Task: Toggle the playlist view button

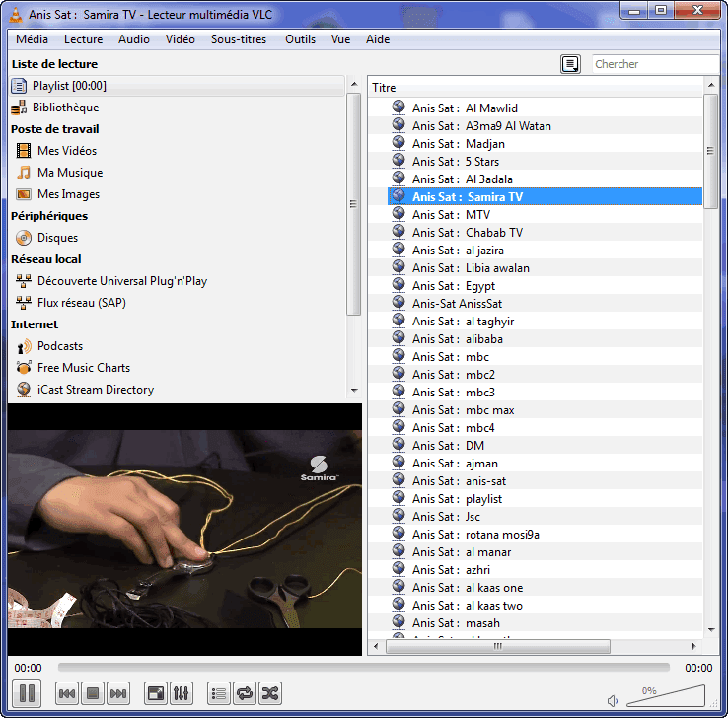Action: click(x=219, y=693)
